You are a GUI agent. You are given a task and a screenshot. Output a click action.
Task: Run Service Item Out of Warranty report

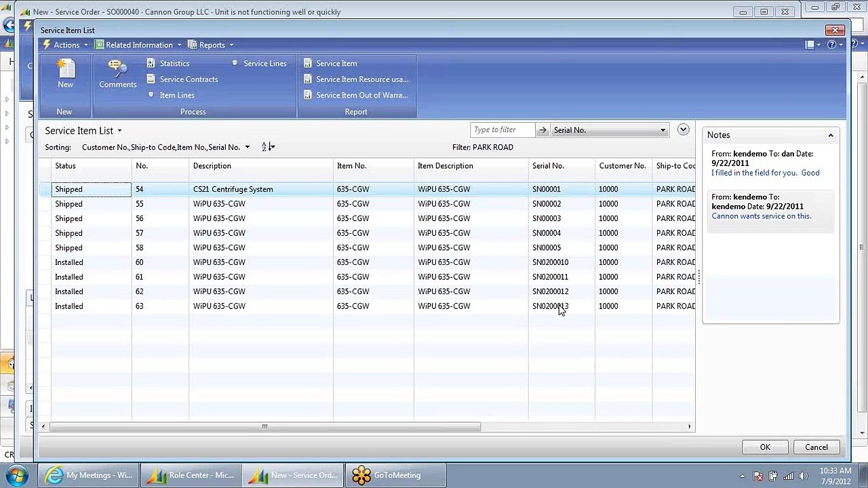pos(356,96)
